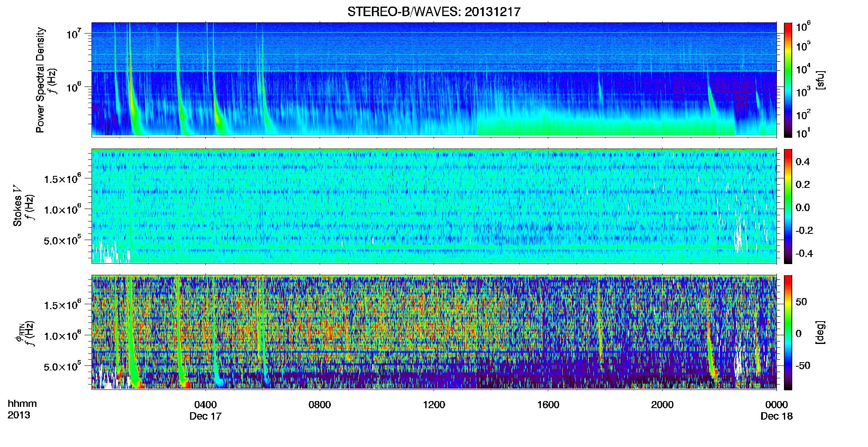Screen dimensions: 868x447
Task: Click the phi RTN spectrogram panel
Action: 434,332
